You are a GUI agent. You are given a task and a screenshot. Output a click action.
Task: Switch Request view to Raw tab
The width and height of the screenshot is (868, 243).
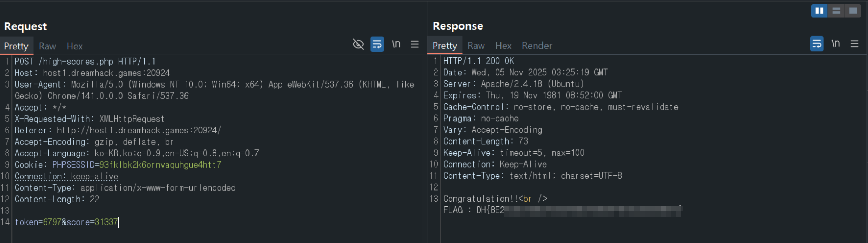[x=47, y=46]
